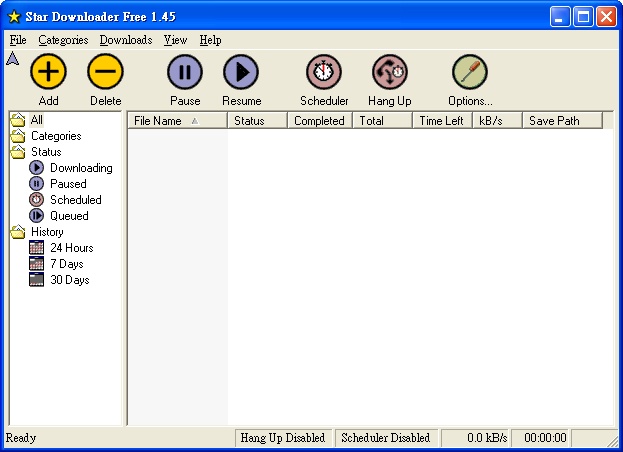Show Downloading items in tree
This screenshot has height=452, width=623.
81,168
